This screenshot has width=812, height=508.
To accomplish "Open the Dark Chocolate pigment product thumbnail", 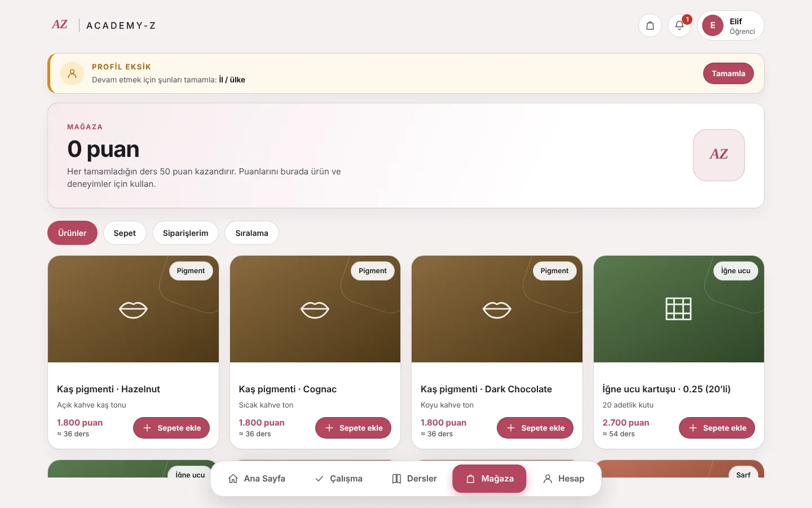I will [x=497, y=309].
